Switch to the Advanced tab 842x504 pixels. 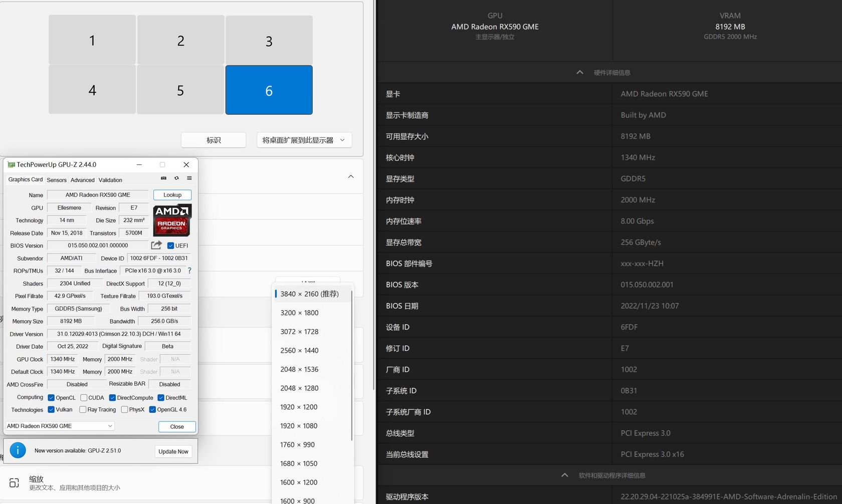point(83,180)
